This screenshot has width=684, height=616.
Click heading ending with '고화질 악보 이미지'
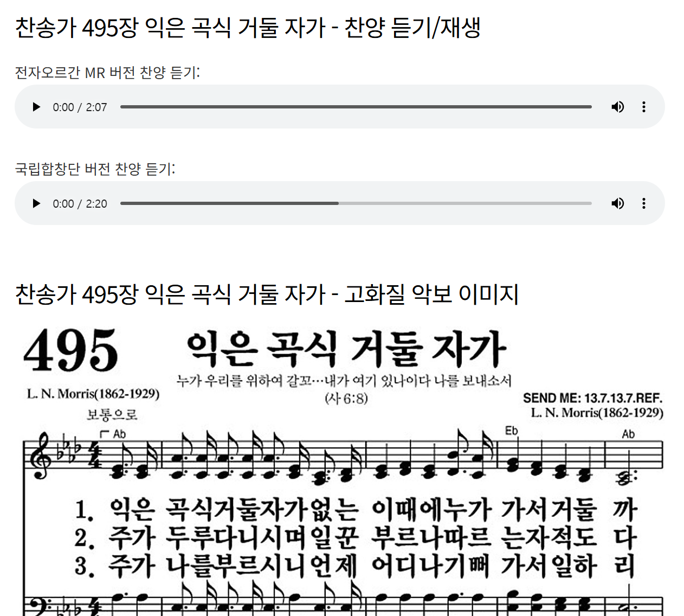267,294
